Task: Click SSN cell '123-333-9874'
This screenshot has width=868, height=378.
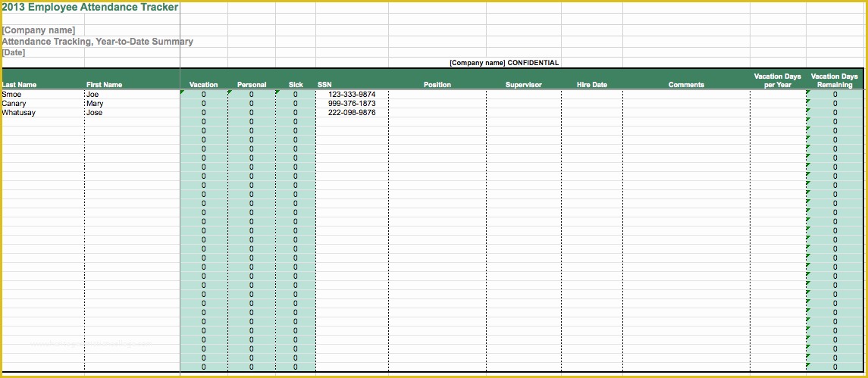Action: (x=352, y=95)
